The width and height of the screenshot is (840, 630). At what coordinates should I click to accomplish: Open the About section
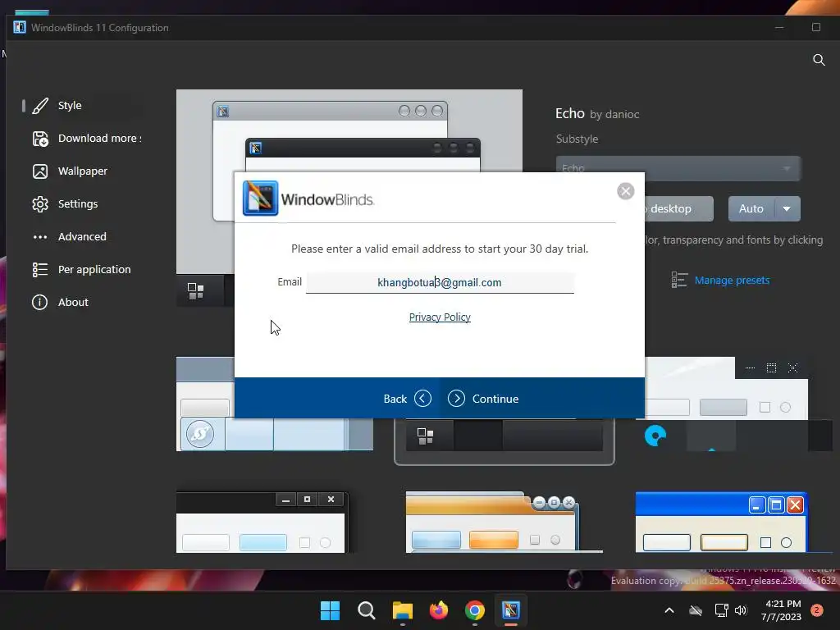click(x=83, y=302)
